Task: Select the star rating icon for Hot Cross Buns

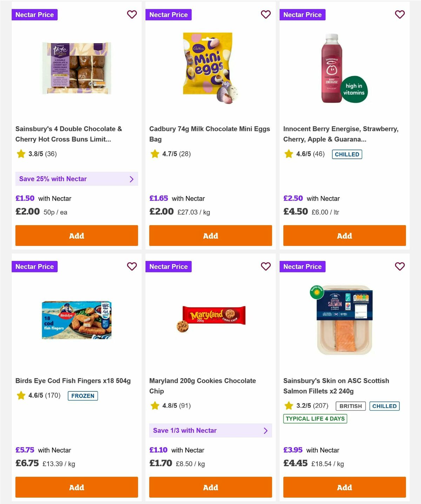Action: (x=21, y=154)
